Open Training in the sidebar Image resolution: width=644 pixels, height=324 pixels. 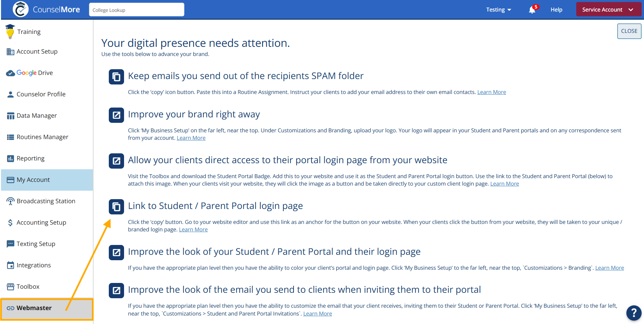[x=29, y=32]
